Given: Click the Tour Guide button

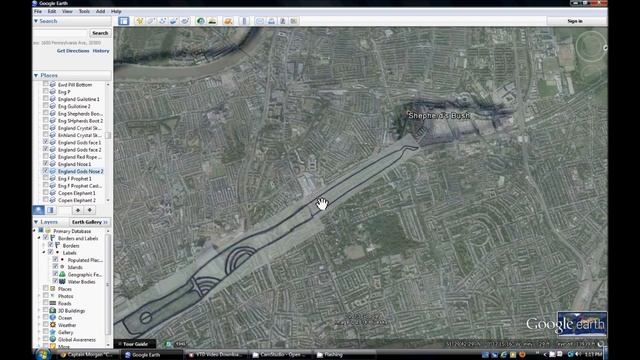Looking at the screenshot, I should click(135, 344).
